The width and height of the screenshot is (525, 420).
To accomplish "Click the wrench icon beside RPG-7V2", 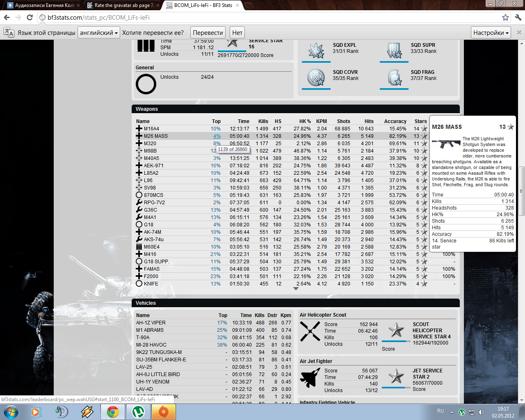I will tap(139, 203).
